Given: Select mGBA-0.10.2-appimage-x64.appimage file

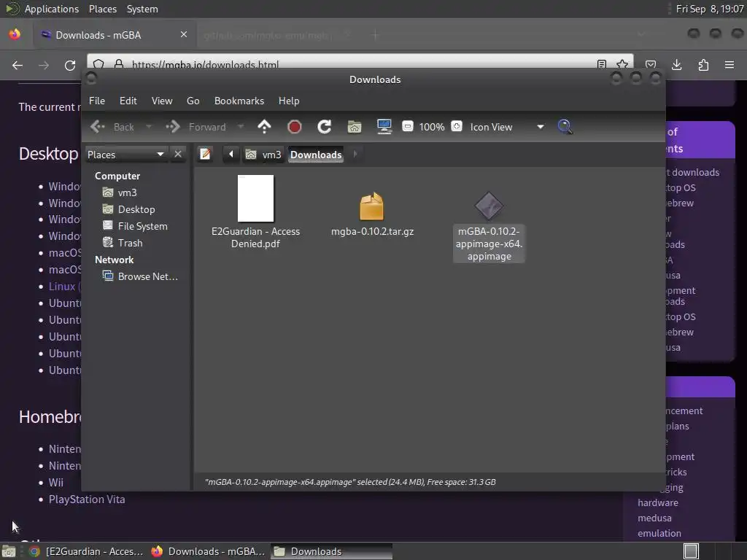Looking at the screenshot, I should tap(489, 226).
